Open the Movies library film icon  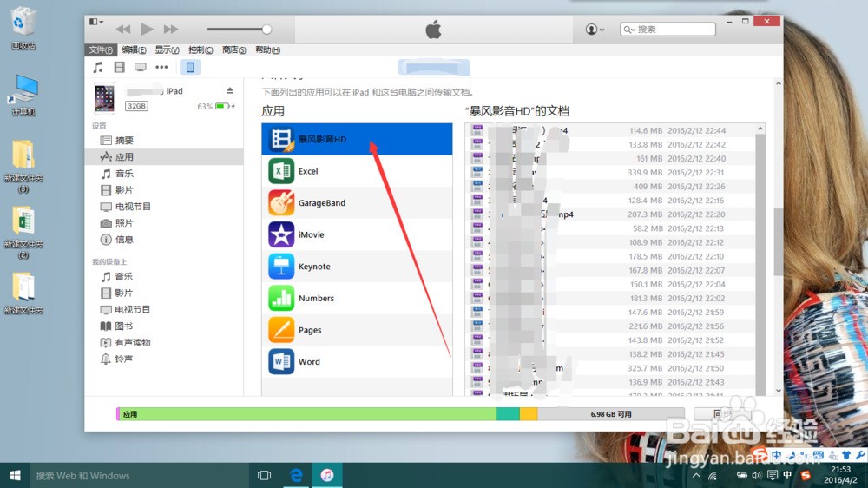(x=119, y=67)
